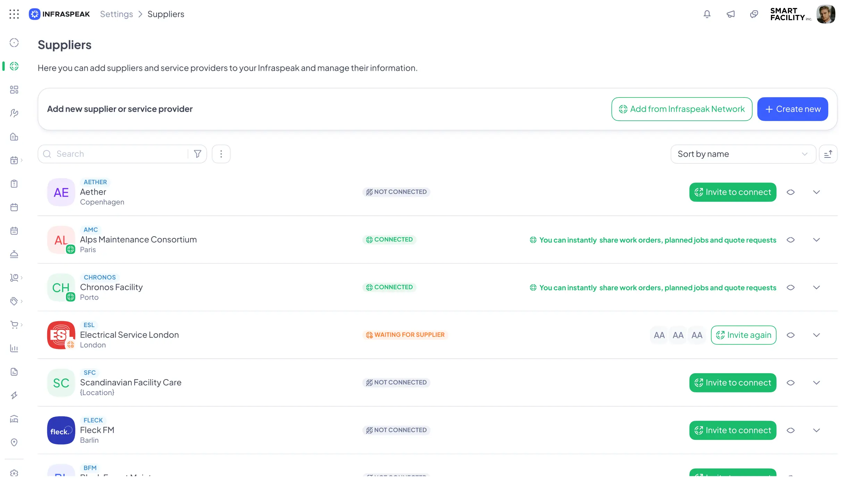Click Add from Infraspeak Network
This screenshot has width=863, height=504.
(x=682, y=109)
